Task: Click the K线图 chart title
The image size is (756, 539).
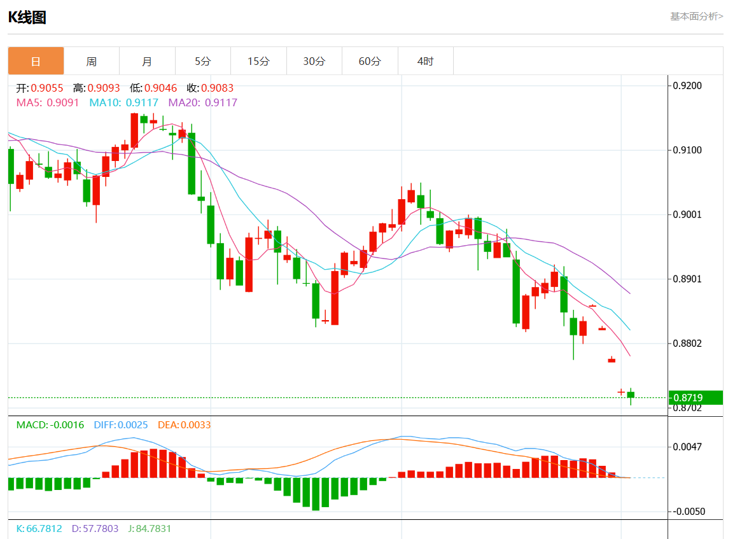Action: point(27,17)
